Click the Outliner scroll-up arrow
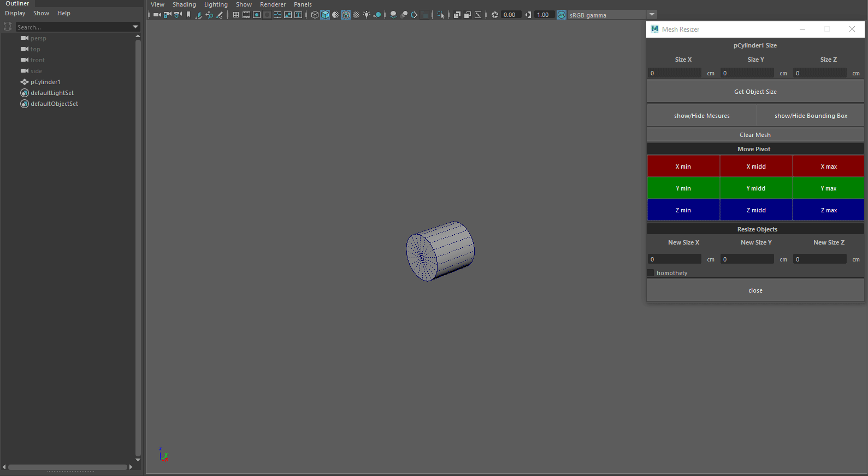Image resolution: width=868 pixels, height=476 pixels. click(x=138, y=36)
